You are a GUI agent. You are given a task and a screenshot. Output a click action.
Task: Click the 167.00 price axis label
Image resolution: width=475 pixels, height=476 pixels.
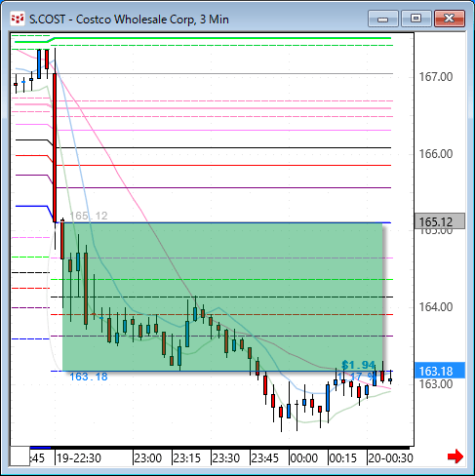point(436,77)
